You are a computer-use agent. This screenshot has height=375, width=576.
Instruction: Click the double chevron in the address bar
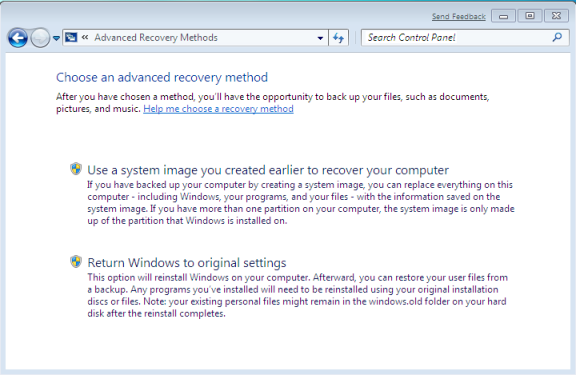[x=85, y=37]
